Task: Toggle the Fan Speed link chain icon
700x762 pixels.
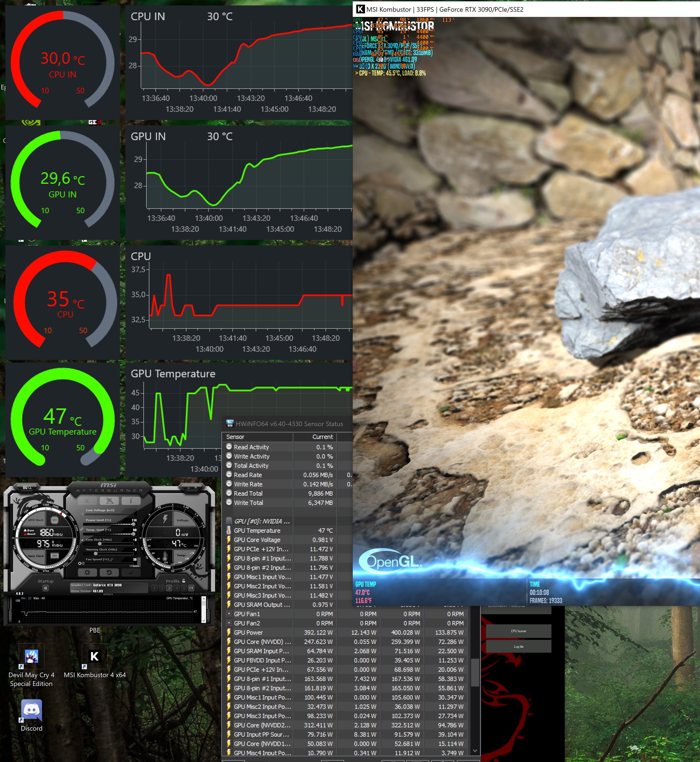Action: (111, 560)
